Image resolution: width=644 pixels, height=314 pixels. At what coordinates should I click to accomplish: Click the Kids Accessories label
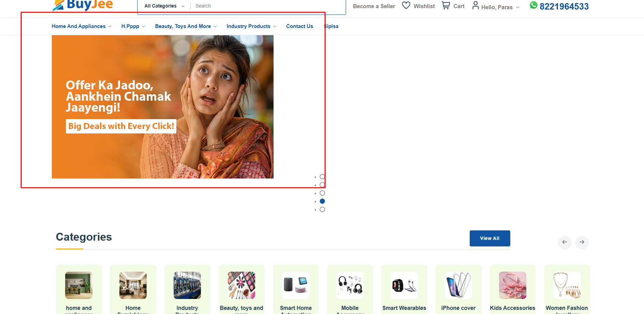[x=513, y=308]
